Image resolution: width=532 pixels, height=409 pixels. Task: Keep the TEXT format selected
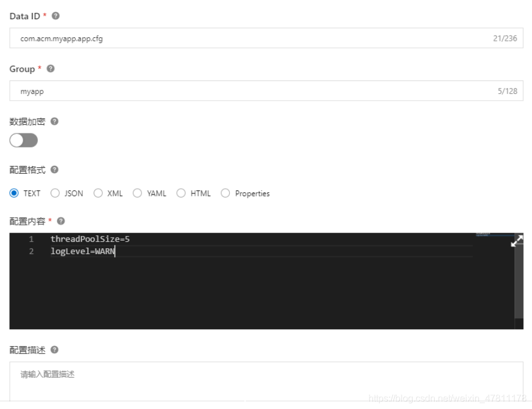(x=14, y=193)
